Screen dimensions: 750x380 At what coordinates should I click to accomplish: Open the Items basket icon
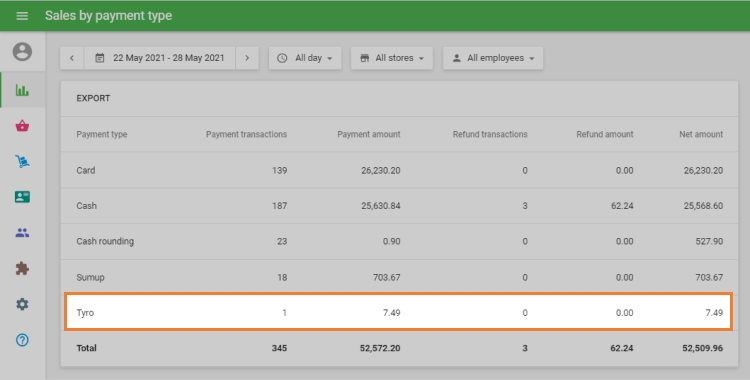tap(22, 126)
